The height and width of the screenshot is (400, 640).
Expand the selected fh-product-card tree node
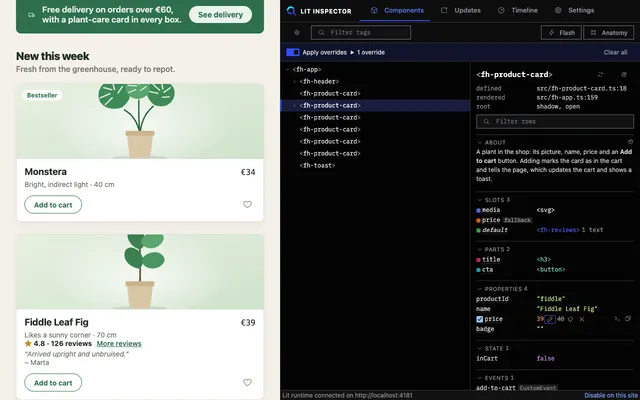[295, 105]
